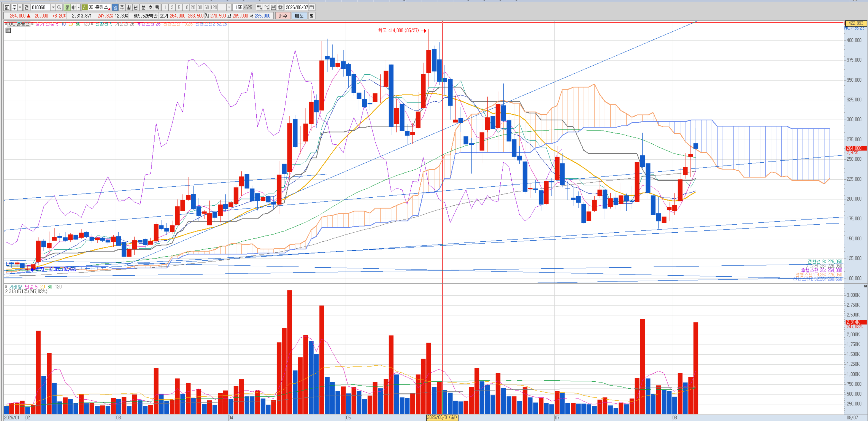
Task: Click the 종가 단순 5 moving average label
Action: (x=47, y=24)
